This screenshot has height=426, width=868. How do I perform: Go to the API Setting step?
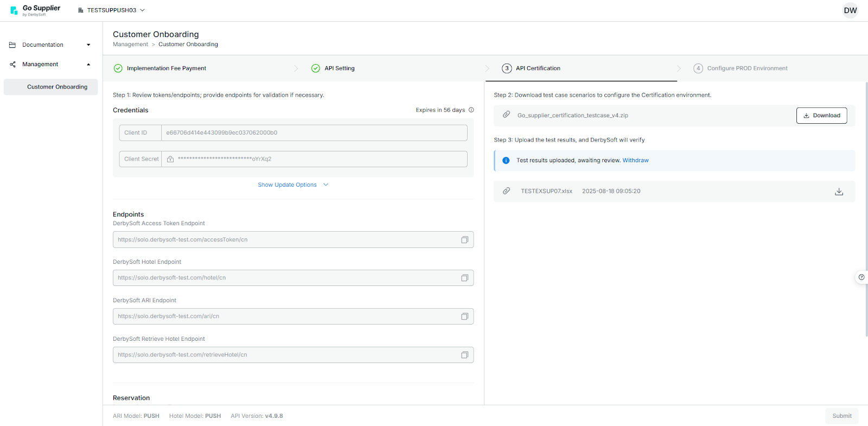[333, 68]
